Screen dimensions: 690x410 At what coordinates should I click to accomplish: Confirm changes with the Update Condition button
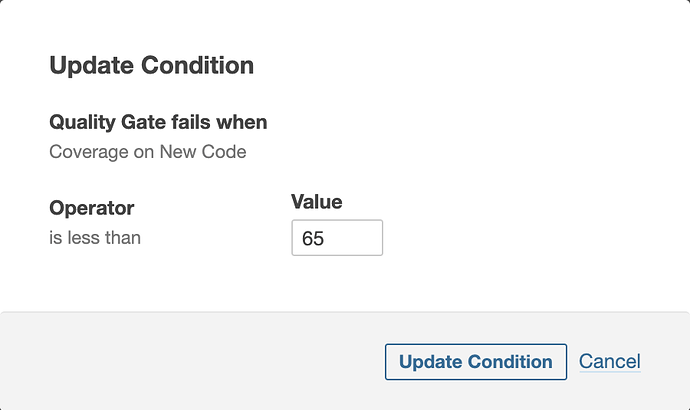tap(475, 362)
